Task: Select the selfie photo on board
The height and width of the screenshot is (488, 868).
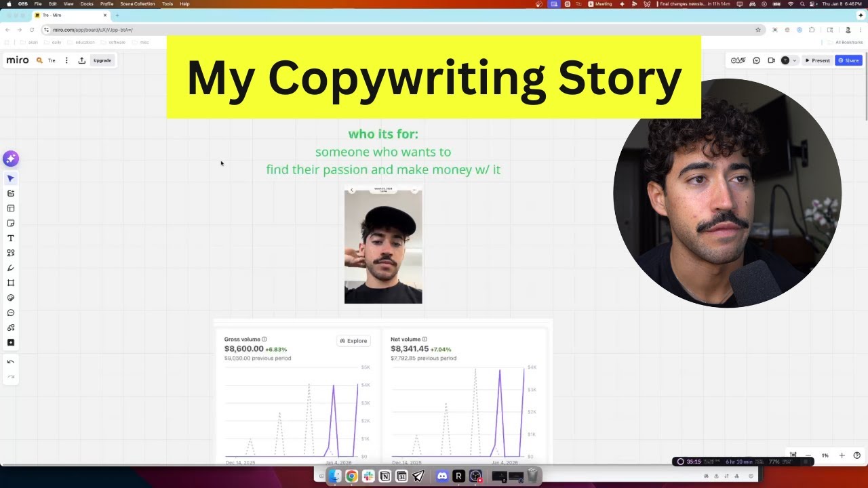Action: click(383, 245)
